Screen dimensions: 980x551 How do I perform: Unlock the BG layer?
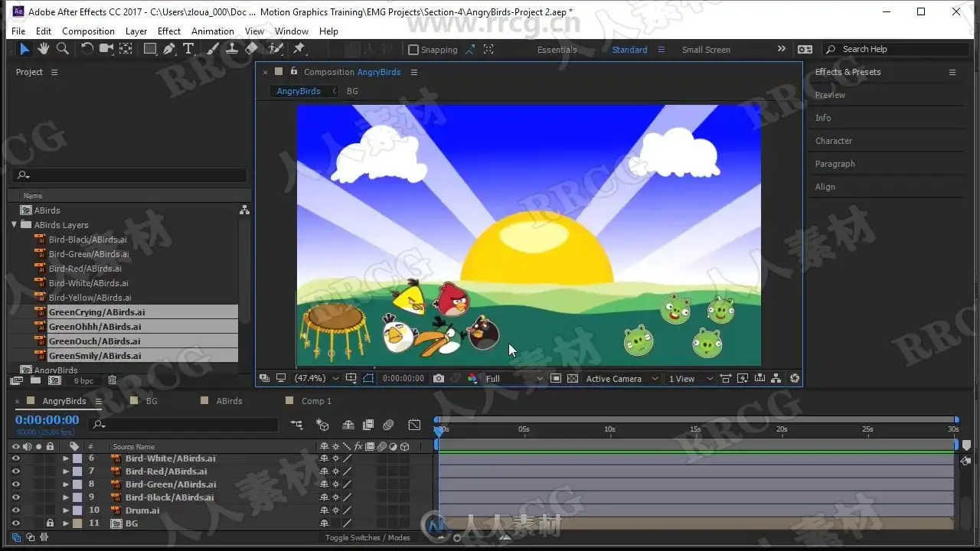pyautogui.click(x=50, y=523)
